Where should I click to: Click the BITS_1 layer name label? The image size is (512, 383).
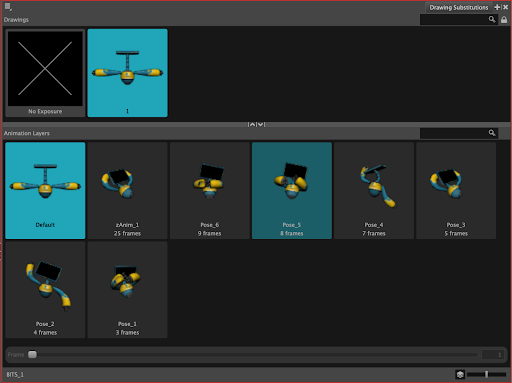[15, 375]
